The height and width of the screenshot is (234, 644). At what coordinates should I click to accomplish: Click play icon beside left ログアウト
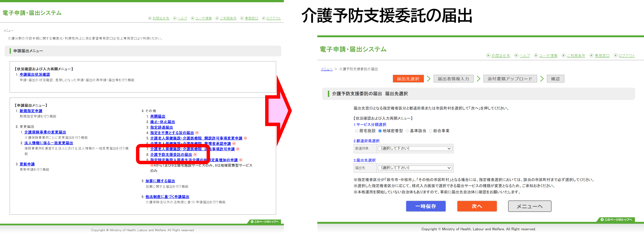point(263,18)
